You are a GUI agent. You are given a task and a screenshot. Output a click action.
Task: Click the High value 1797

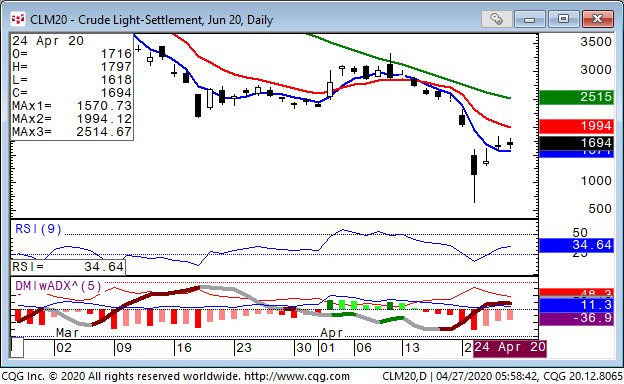tap(116, 66)
